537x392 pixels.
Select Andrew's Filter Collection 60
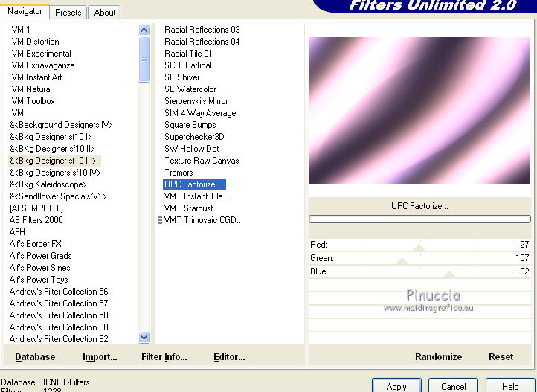coord(59,327)
